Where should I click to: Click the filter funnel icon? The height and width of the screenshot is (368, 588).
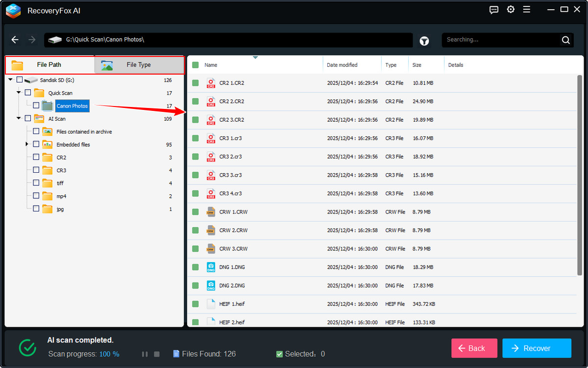pyautogui.click(x=424, y=41)
